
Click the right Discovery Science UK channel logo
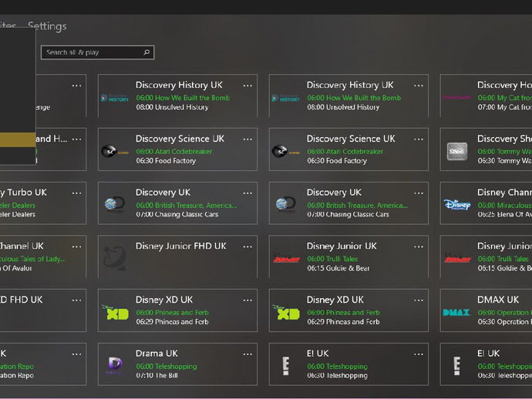286,151
